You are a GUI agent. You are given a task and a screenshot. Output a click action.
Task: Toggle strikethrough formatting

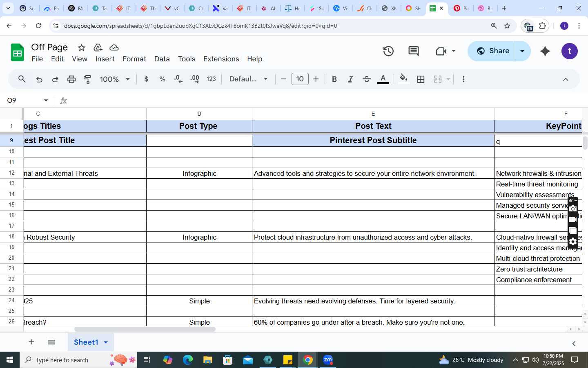(367, 79)
